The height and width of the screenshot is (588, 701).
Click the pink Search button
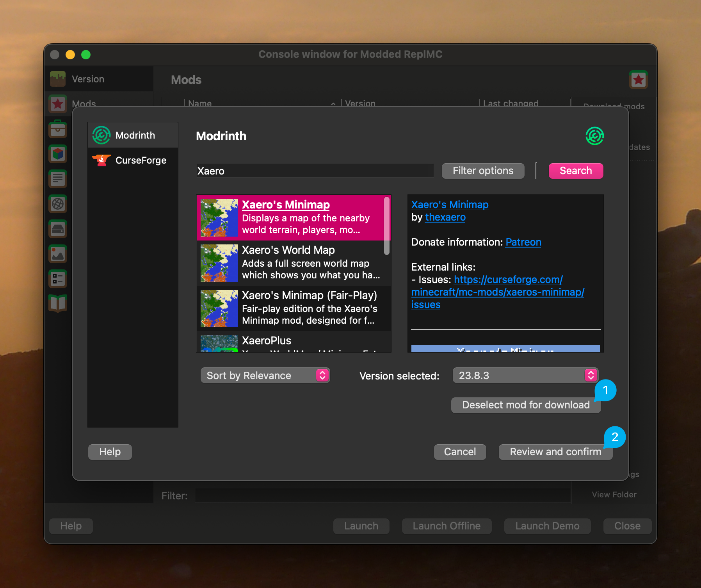(576, 171)
